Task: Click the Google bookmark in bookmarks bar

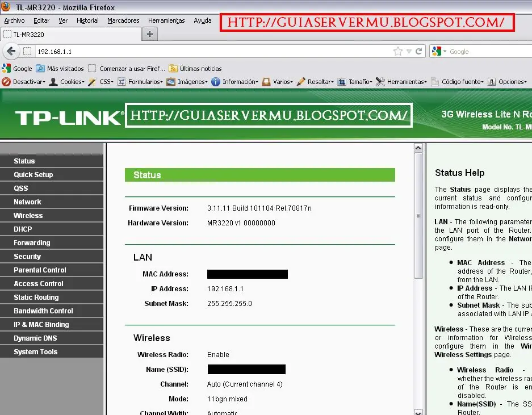Action: (16, 69)
